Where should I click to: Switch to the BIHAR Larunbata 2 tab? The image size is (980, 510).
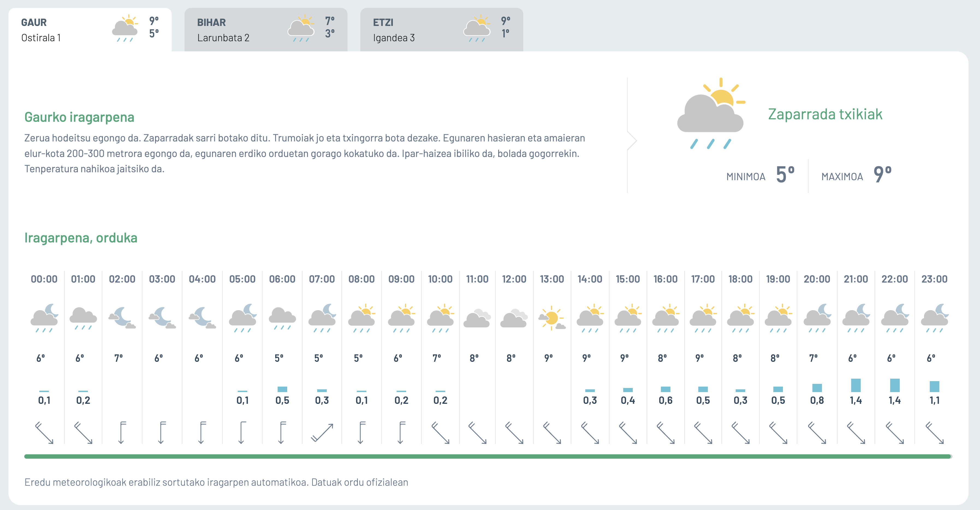tap(266, 30)
